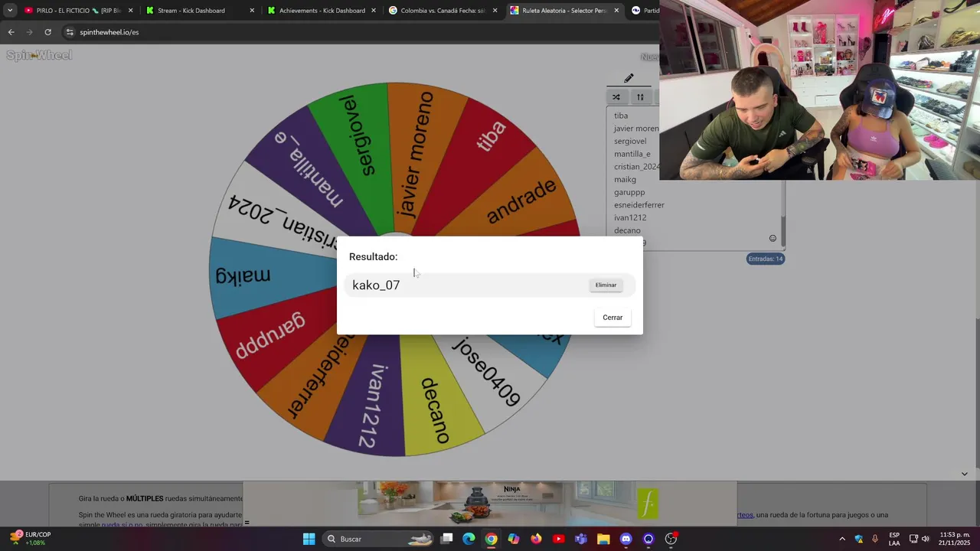Click the Ninja appliance ad banner

(x=490, y=503)
